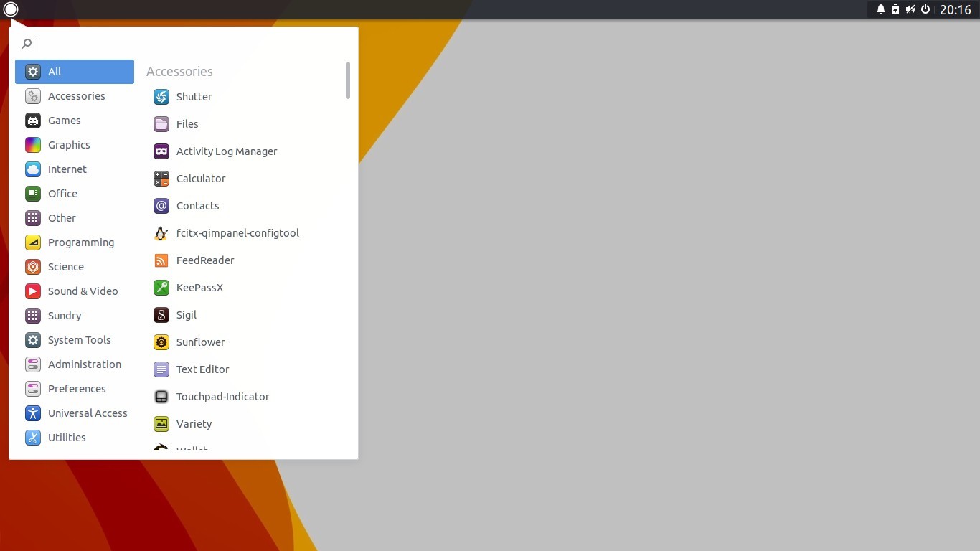This screenshot has height=551, width=980.
Task: Open Contacts via its @ icon
Action: click(x=161, y=206)
